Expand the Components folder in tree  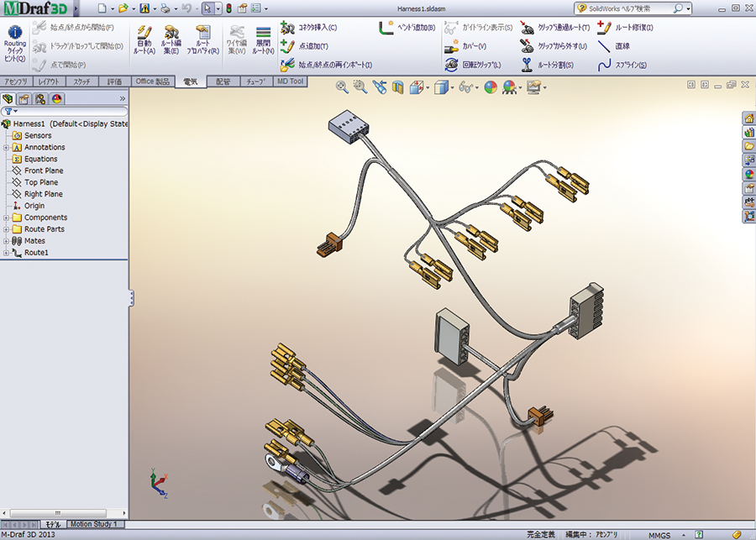6,218
